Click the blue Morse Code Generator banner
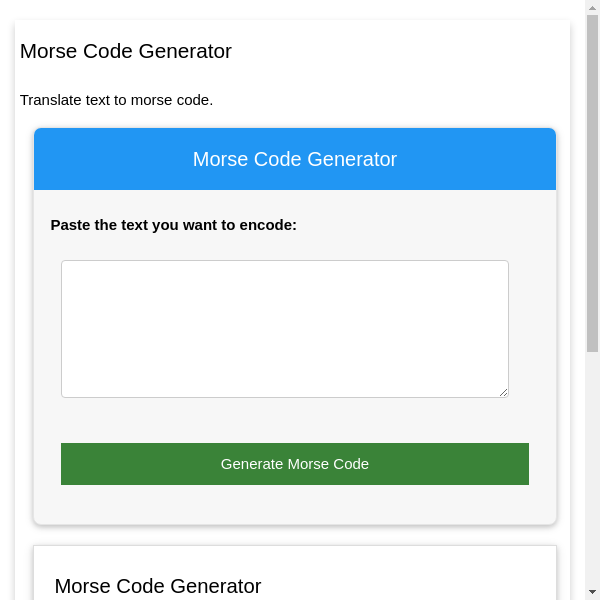 coord(295,159)
